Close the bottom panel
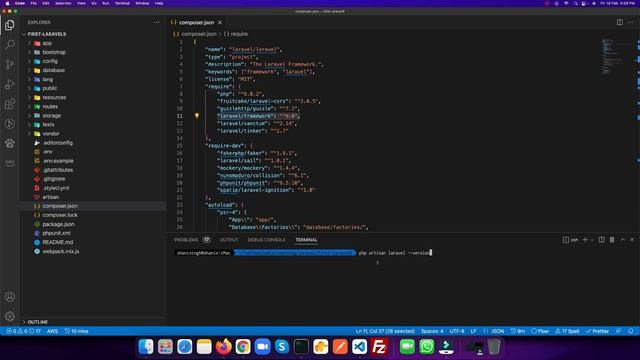Image resolution: width=640 pixels, height=360 pixels. tap(632, 240)
